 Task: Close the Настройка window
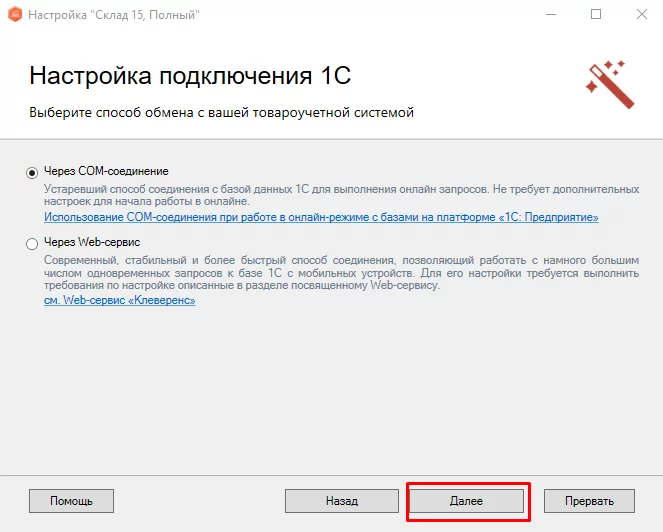(x=641, y=14)
